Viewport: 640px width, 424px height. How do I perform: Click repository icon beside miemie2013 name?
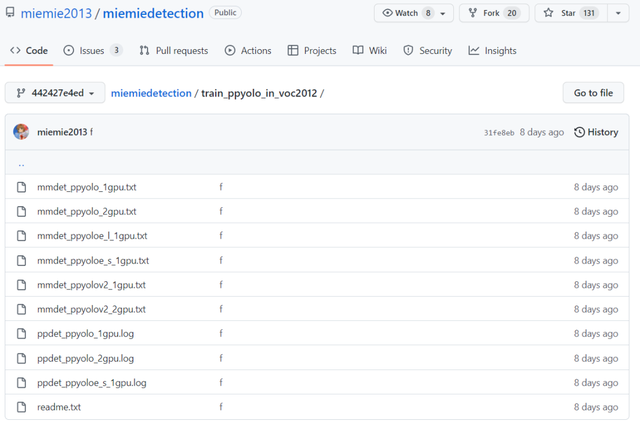coord(10,13)
